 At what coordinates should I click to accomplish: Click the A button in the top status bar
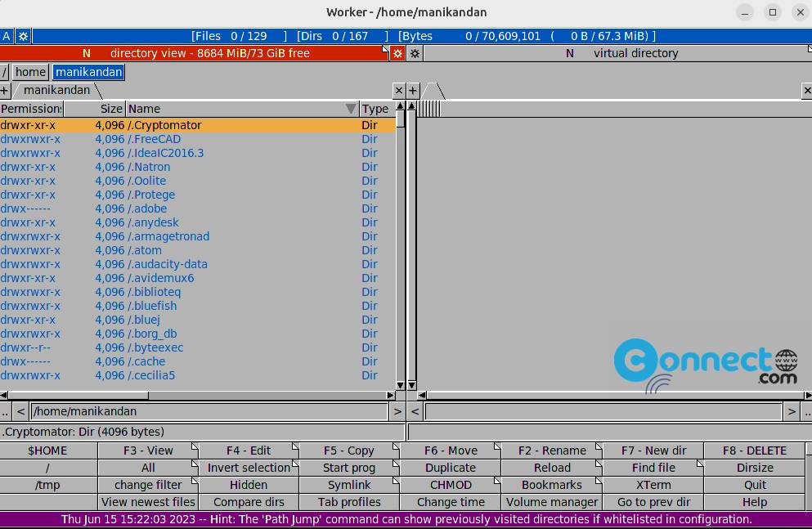7,36
